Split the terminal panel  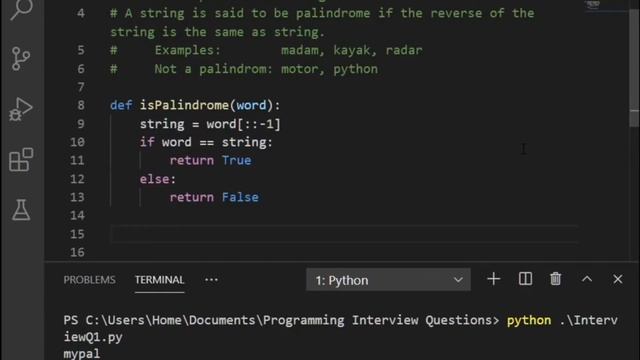525,279
